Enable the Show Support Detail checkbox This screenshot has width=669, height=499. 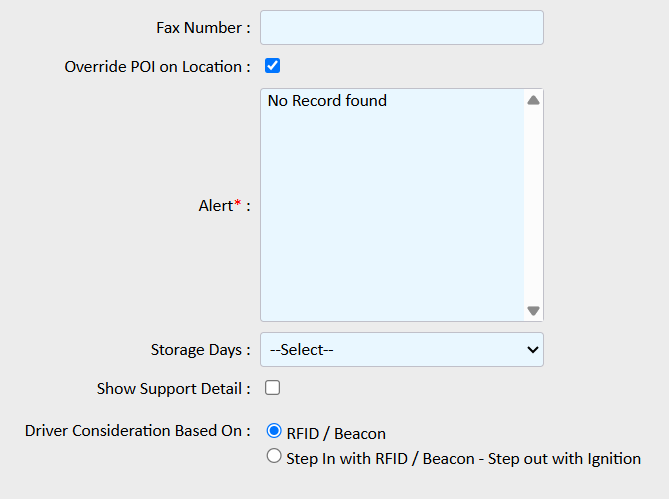coord(272,387)
